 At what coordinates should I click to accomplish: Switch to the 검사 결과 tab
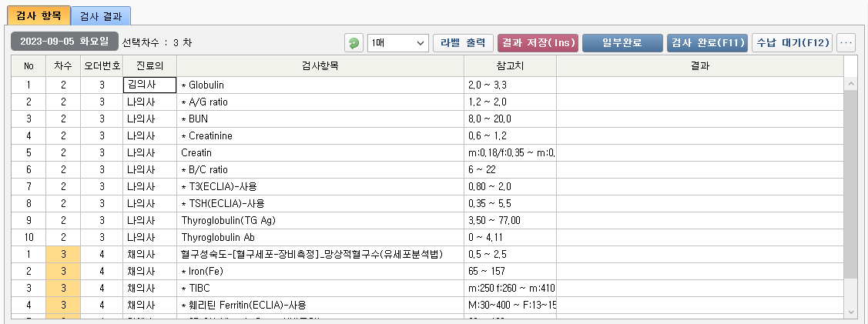click(x=102, y=15)
